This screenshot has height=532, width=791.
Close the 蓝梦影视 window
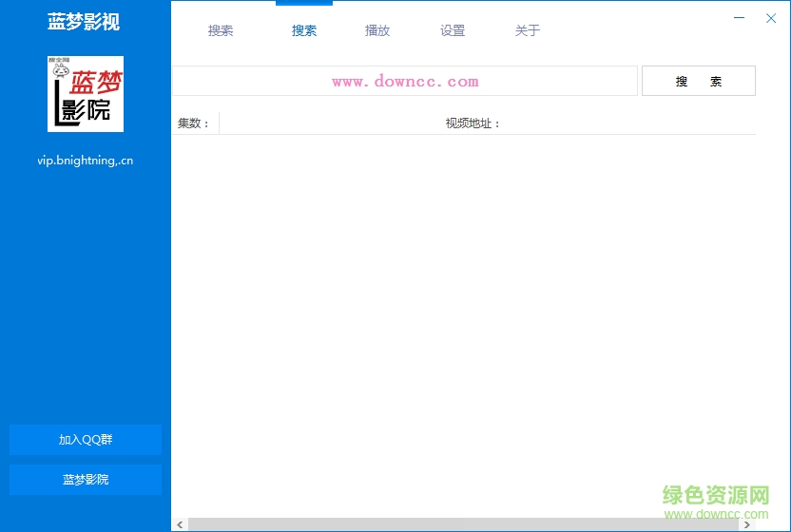pyautogui.click(x=771, y=18)
